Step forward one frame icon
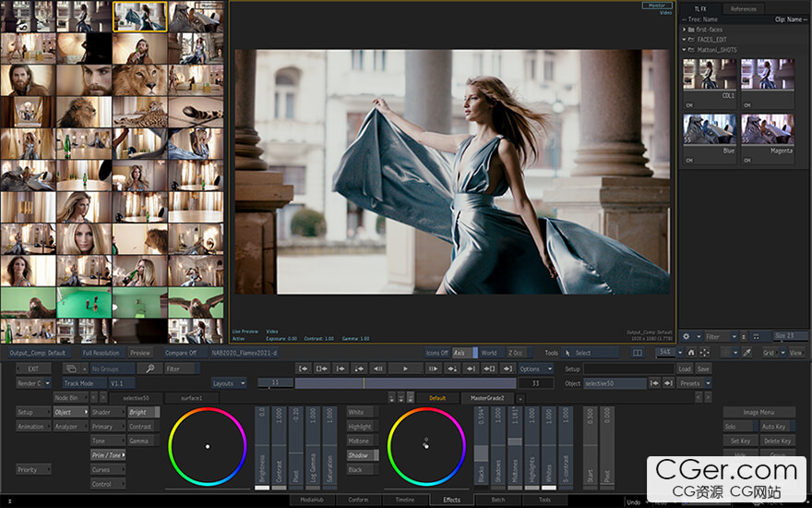 [433, 369]
